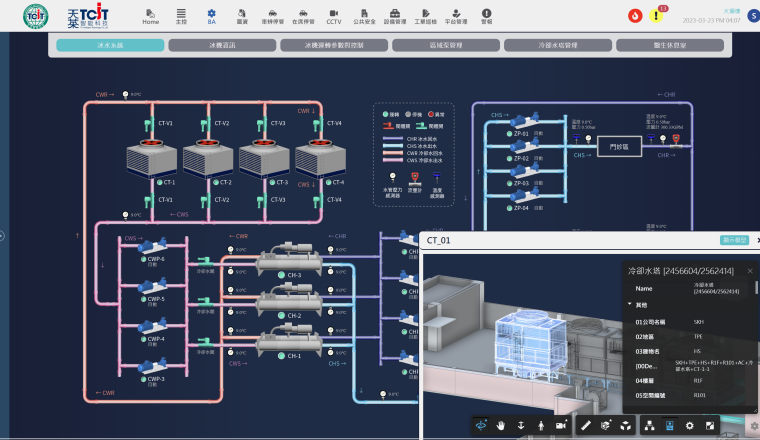This screenshot has height=440, width=760.
Task: Open the Model Browser tree icon
Action: coord(651,425)
